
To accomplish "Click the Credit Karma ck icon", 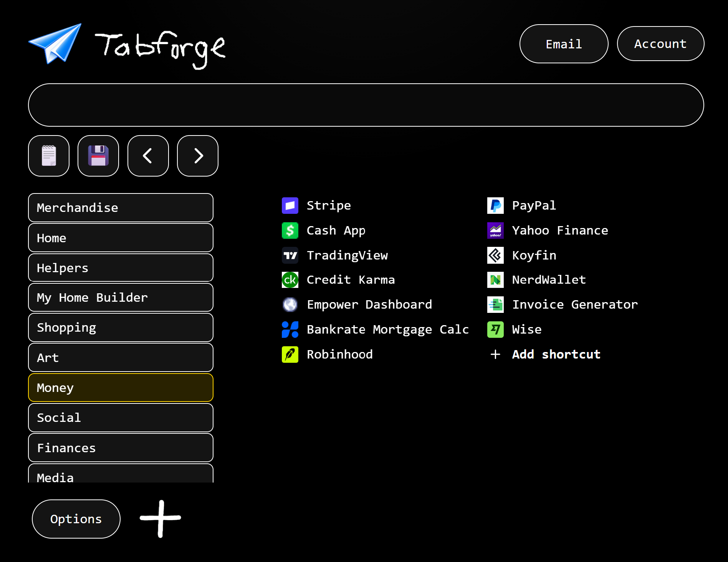I will click(x=290, y=280).
